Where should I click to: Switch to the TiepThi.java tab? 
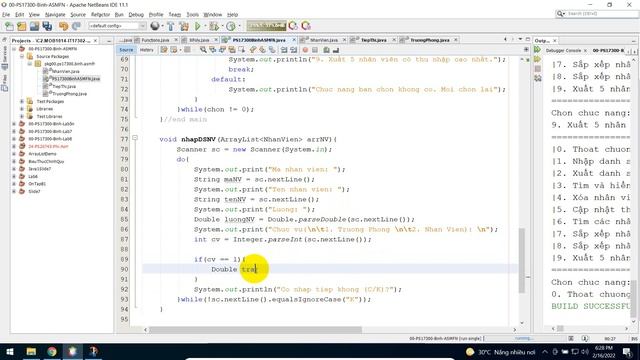tap(373, 40)
